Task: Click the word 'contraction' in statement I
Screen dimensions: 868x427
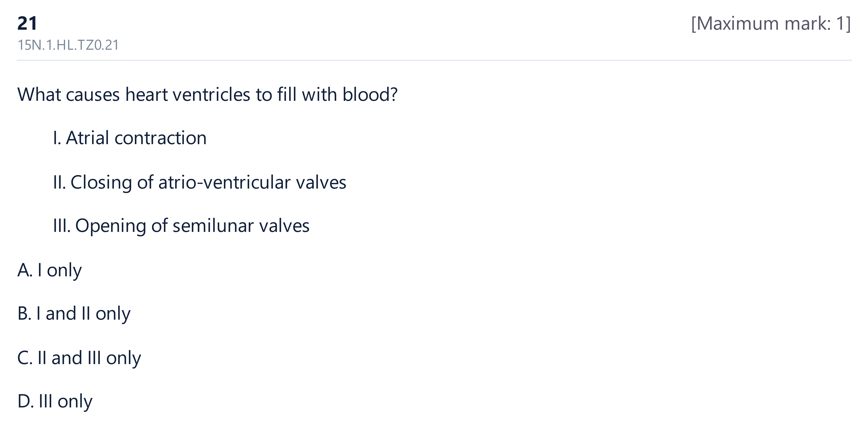Action: click(x=160, y=138)
